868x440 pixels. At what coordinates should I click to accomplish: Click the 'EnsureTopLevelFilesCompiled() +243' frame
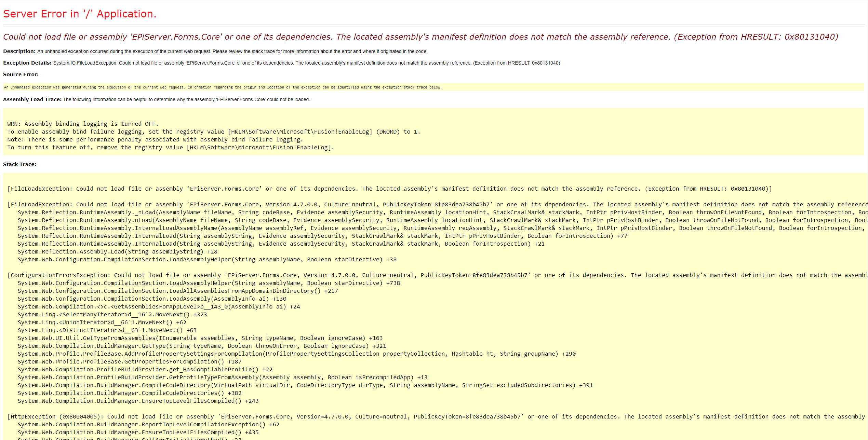pyautogui.click(x=138, y=401)
